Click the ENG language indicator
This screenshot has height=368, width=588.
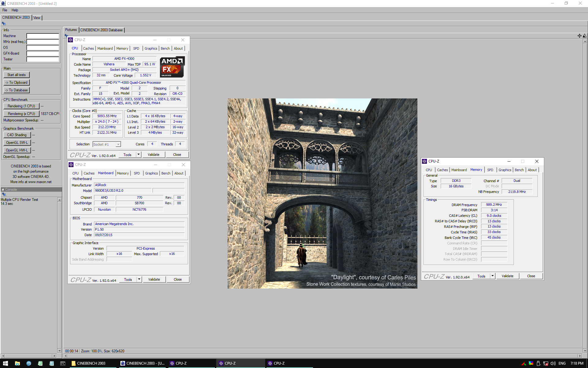(x=562, y=363)
